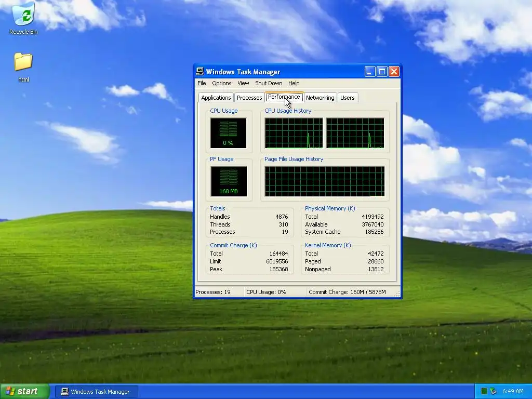Open the Shut Down menu
Screen dimensions: 532x399
(269, 83)
